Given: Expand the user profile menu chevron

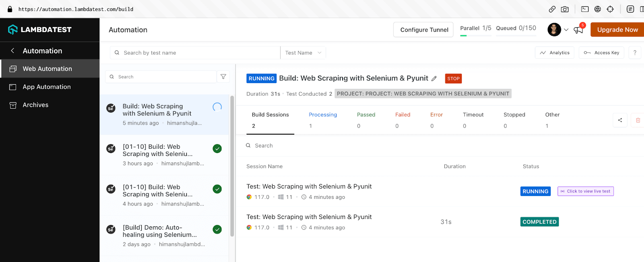Looking at the screenshot, I should pos(566,30).
